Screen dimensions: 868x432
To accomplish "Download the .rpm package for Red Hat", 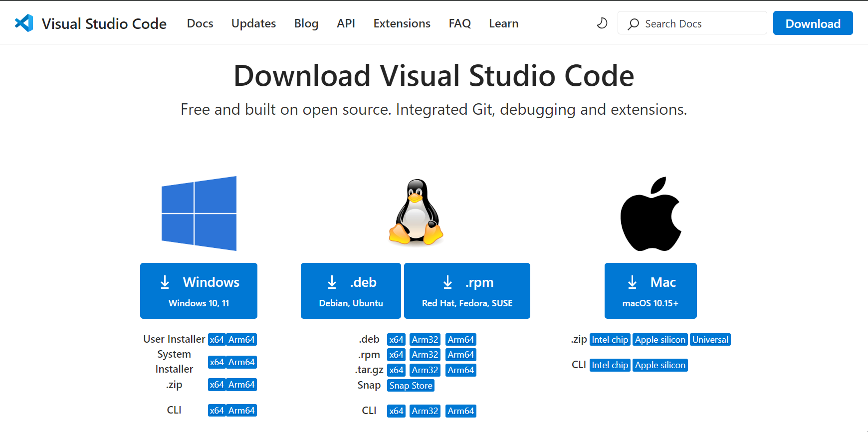I will [x=467, y=291].
